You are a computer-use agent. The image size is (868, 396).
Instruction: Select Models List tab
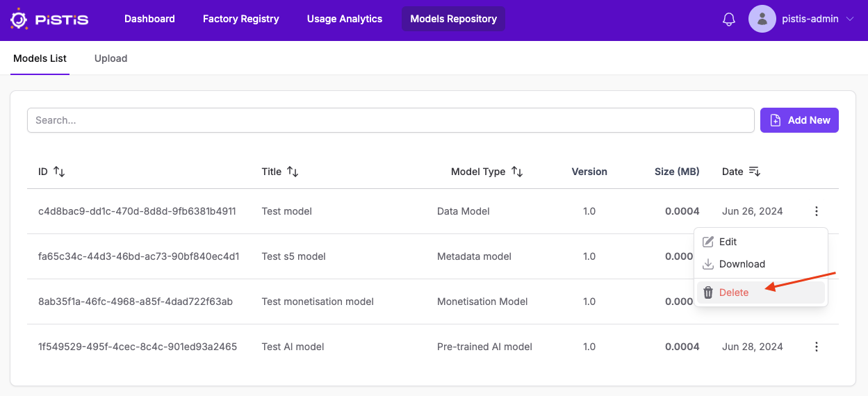pyautogui.click(x=40, y=58)
